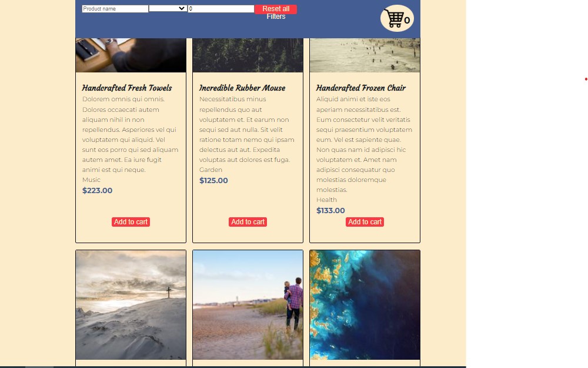Add Handcrafted Fresh Towels to cart
Image resolution: width=588 pixels, height=368 pixels.
131,222
